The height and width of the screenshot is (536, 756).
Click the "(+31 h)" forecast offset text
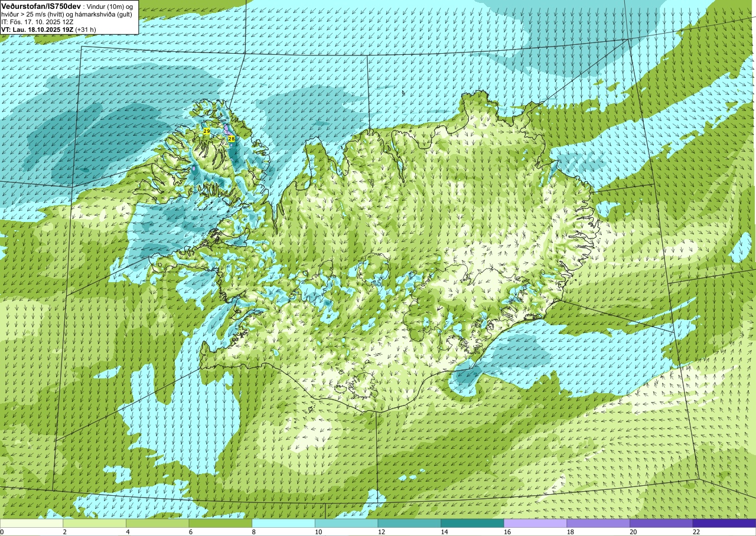point(86,30)
